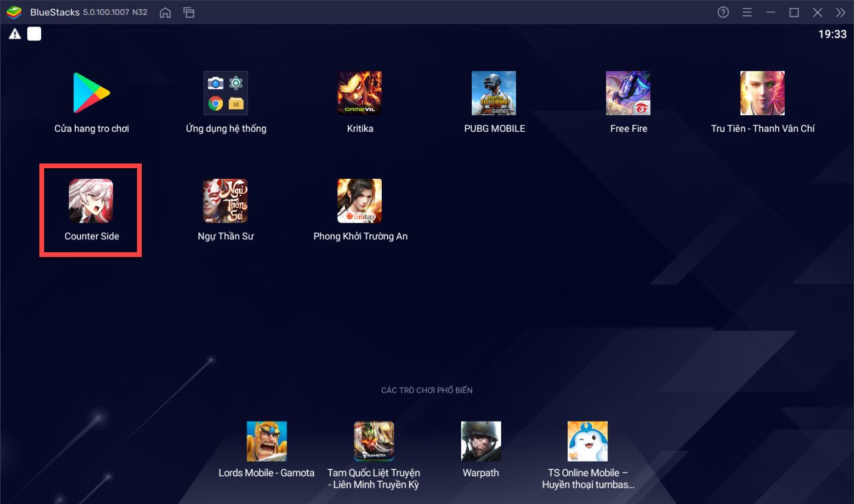This screenshot has height=504, width=854.
Task: Click the CÁC TRÒ CHƠI PHỔ BIẾN heading
Action: coord(427,390)
